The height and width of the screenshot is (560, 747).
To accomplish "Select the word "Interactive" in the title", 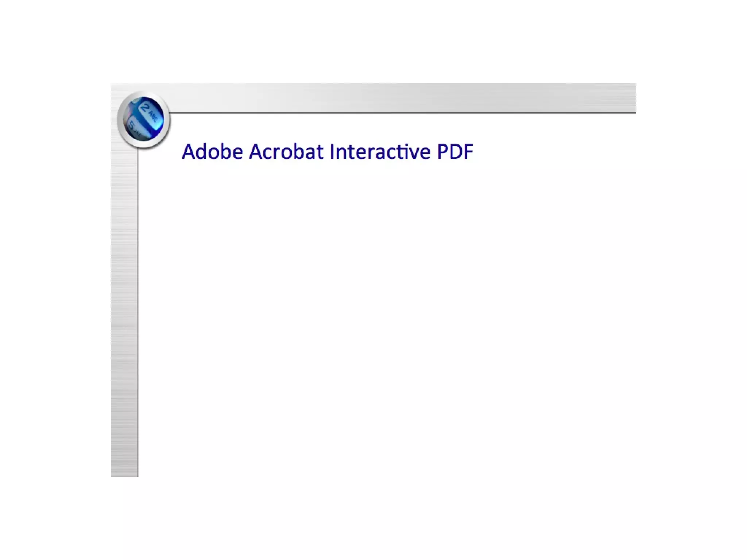I will coord(380,151).
